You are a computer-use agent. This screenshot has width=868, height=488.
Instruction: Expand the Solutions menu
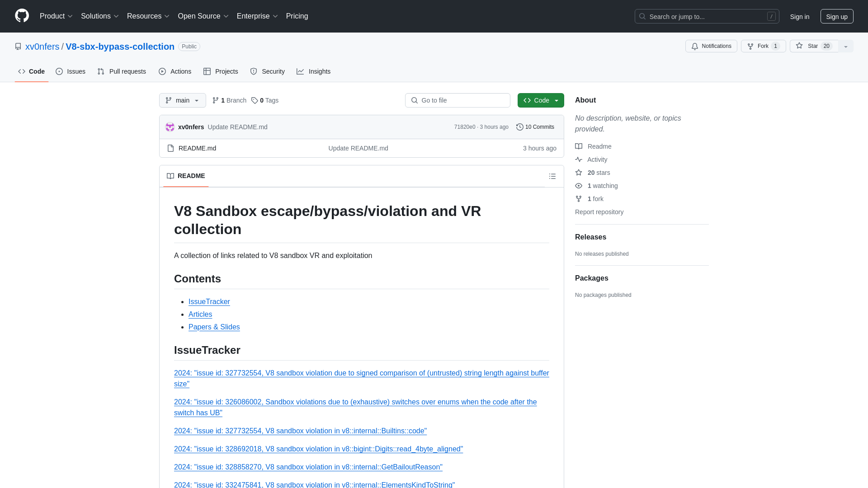pos(99,16)
